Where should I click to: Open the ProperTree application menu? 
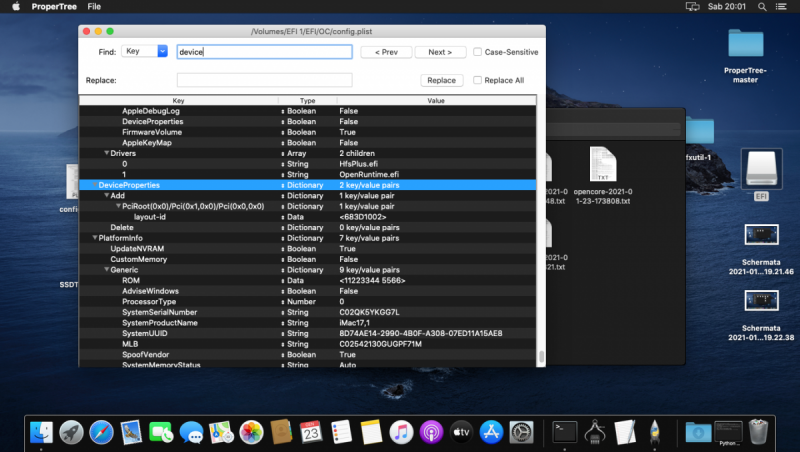(x=55, y=6)
